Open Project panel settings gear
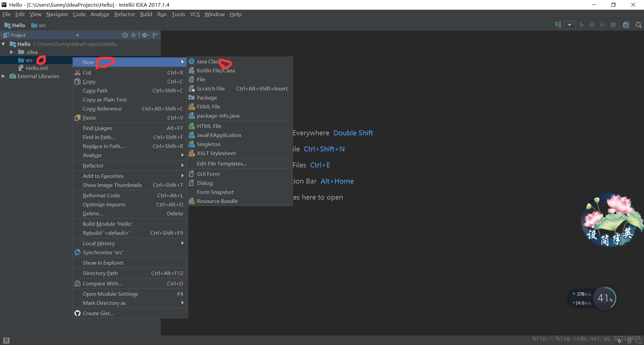Screen dimensions: 644x345 coord(146,35)
